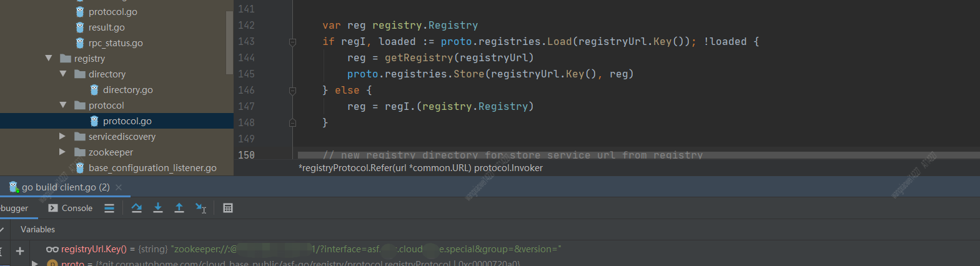Click the Step Over icon

click(137, 208)
